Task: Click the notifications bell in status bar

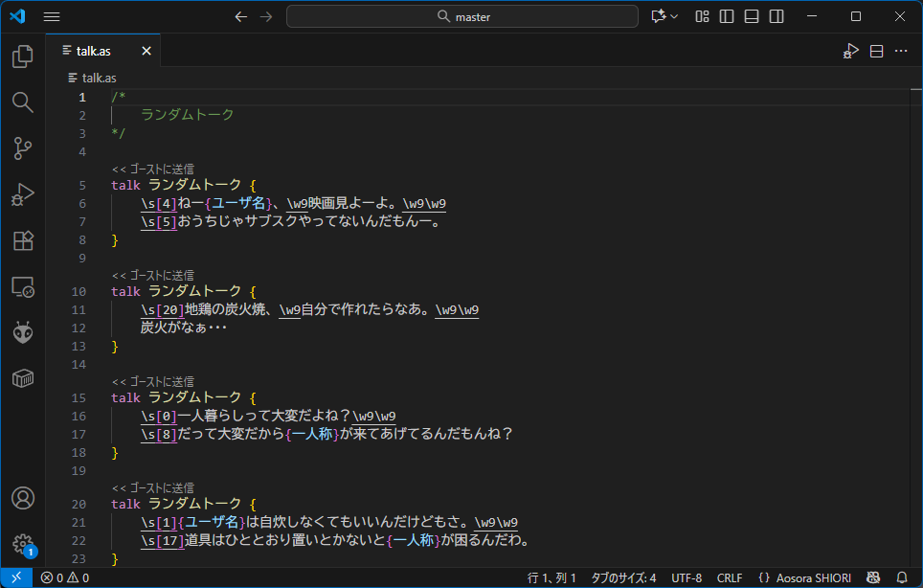Action: pos(901,577)
